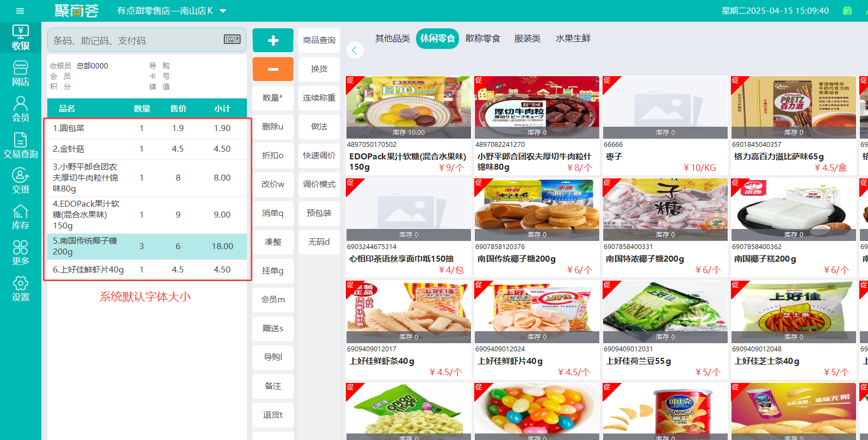
Task: Open the 设置 settings sidebar icon
Action: tap(21, 289)
